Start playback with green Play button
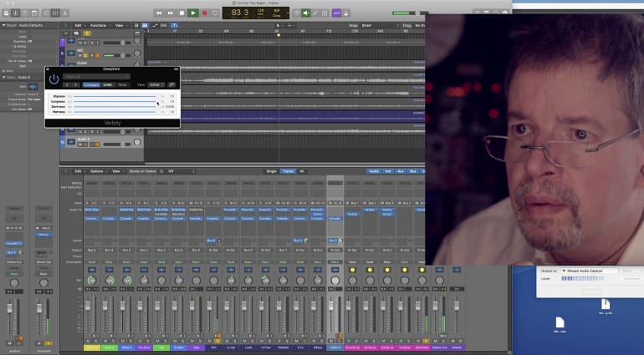Viewport: 644px width, 355px height. pyautogui.click(x=193, y=13)
